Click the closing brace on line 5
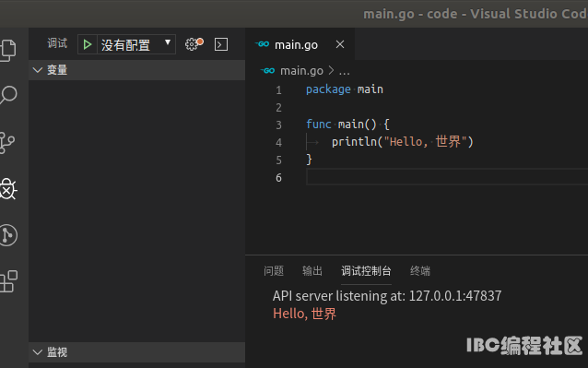 pos(309,160)
